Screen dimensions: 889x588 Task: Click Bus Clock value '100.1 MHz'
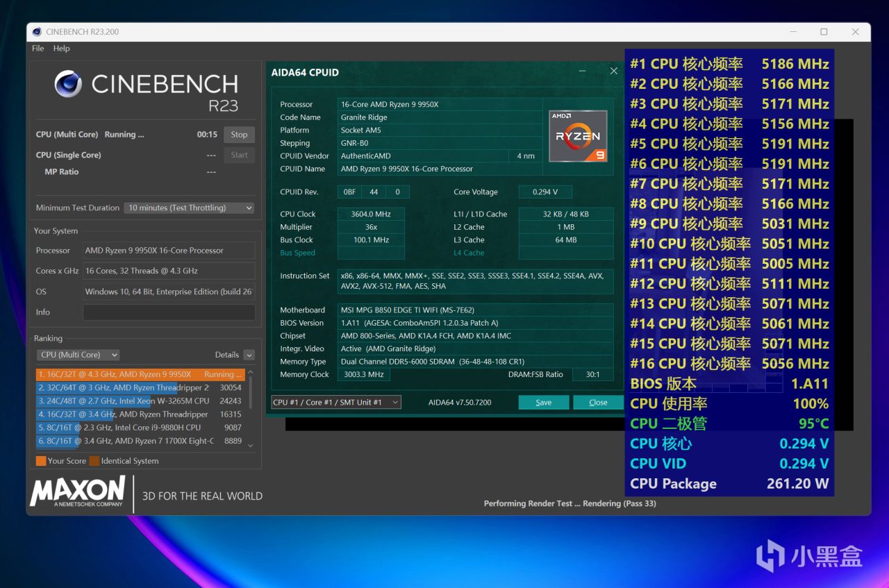pyautogui.click(x=371, y=240)
